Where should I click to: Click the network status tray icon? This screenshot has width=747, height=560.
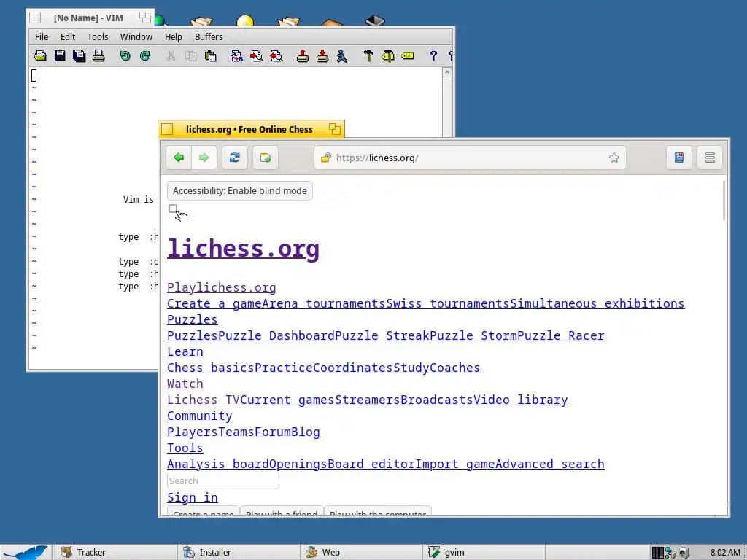[x=671, y=553]
